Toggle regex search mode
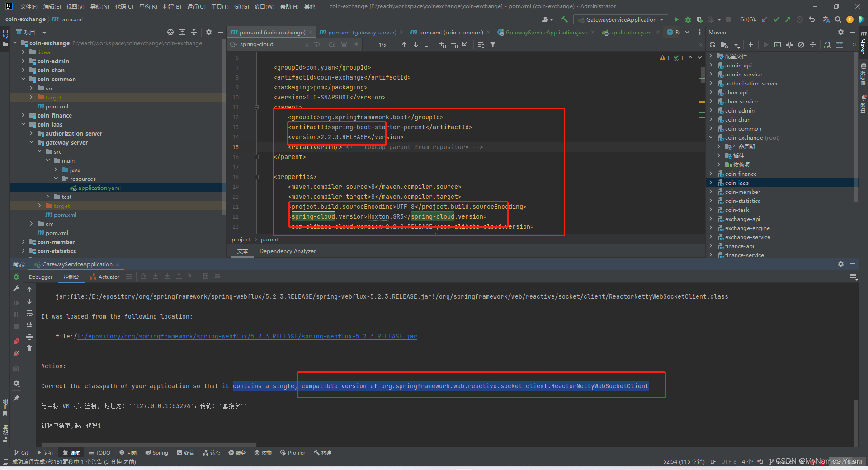This screenshot has height=470, width=868. tap(356, 45)
